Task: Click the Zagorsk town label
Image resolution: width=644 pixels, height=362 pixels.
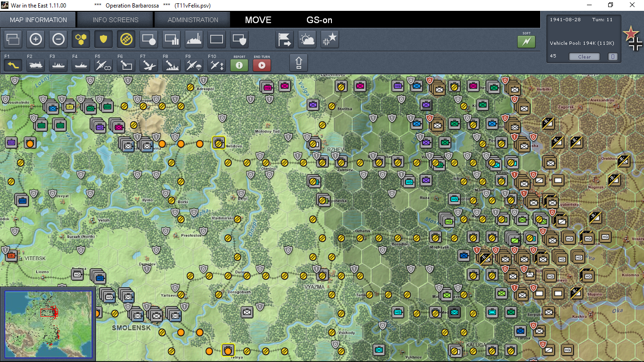Action: (566, 107)
